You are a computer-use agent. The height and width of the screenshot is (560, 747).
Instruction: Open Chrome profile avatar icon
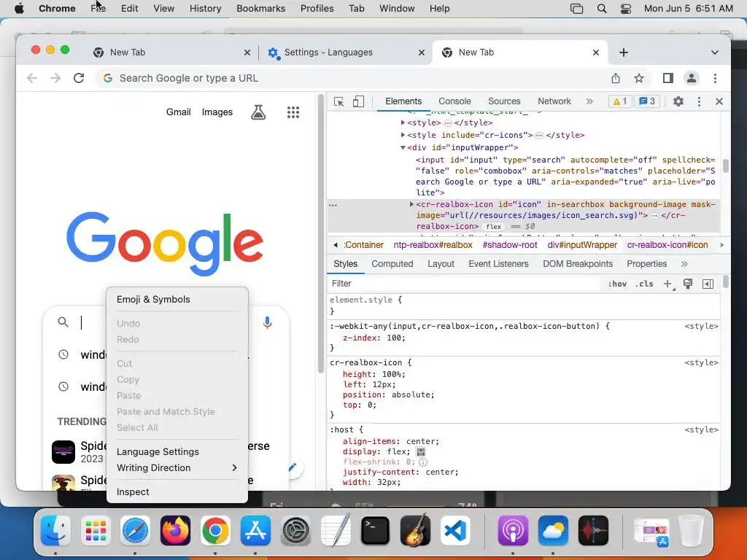coord(692,78)
